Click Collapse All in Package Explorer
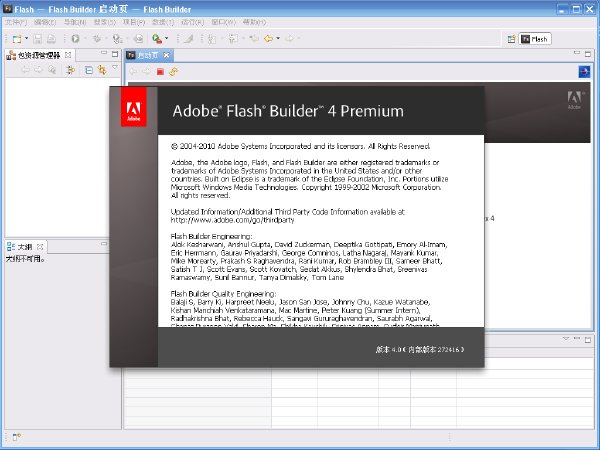600x450 pixels. point(89,70)
